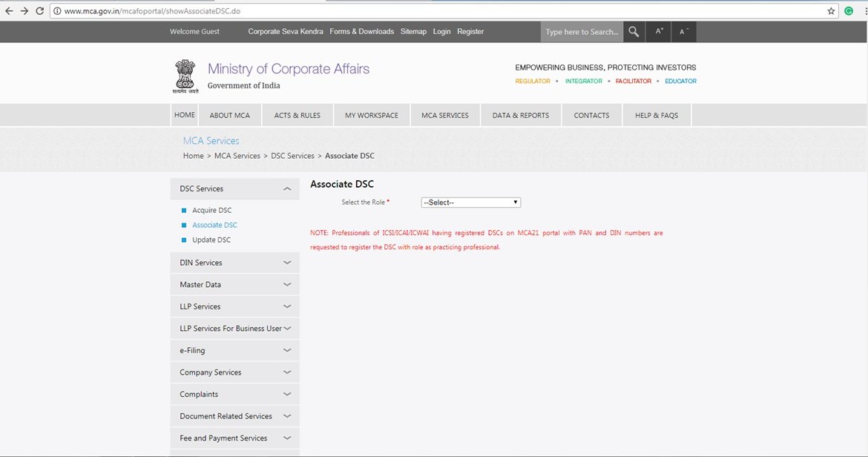This screenshot has width=868, height=457.
Task: Click the national emblem logo
Action: click(x=185, y=76)
